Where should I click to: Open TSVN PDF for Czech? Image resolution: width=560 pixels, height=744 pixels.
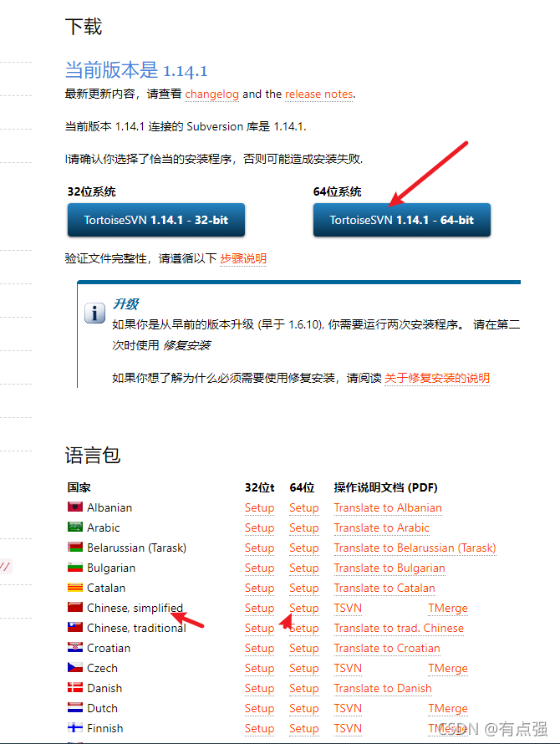(x=348, y=668)
